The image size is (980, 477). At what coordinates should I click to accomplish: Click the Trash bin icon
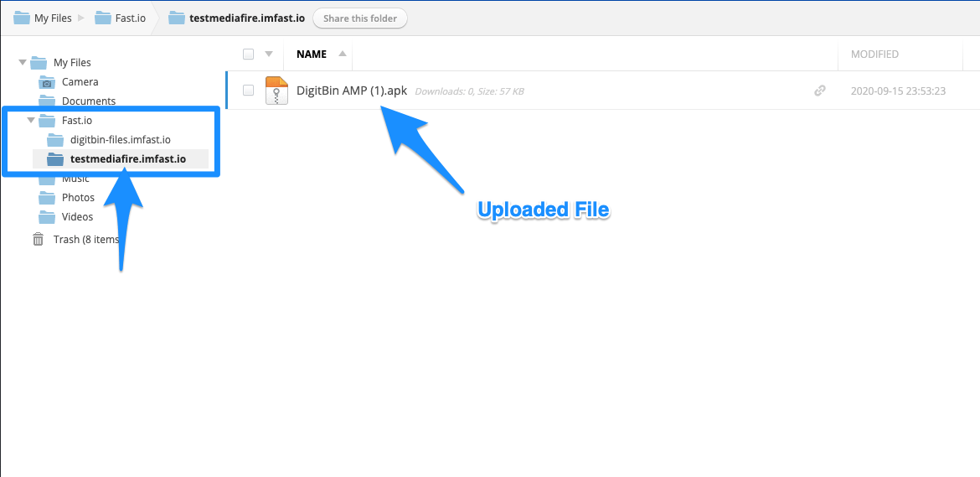(x=39, y=240)
